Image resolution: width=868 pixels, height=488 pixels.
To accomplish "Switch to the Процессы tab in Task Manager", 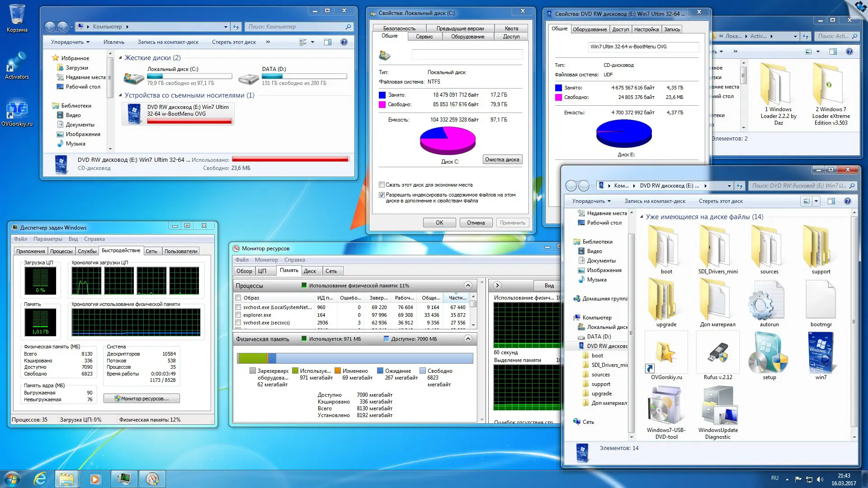I will pos(61,251).
